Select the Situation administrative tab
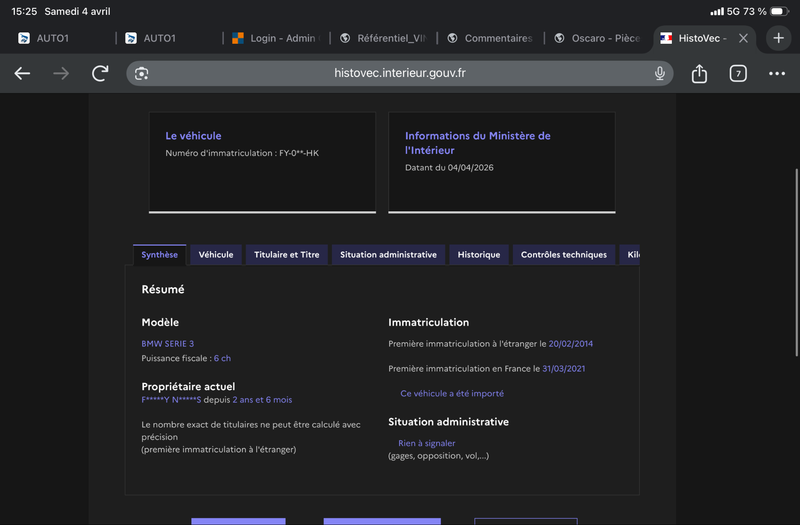This screenshot has width=800, height=525. coord(388,255)
